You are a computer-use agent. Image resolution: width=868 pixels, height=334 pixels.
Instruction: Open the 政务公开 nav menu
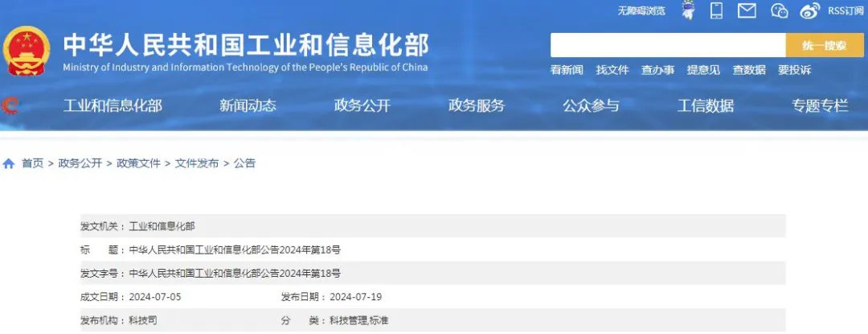coord(362,105)
